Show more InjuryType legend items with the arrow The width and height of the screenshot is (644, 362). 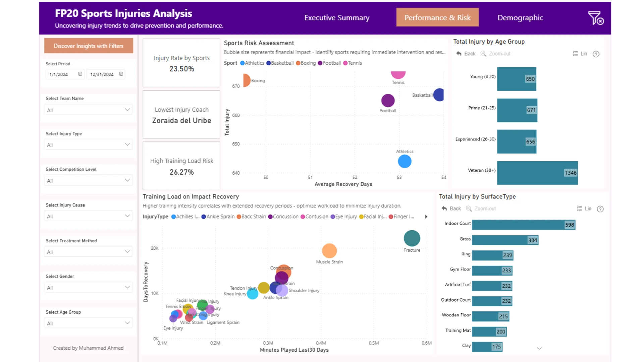click(426, 217)
